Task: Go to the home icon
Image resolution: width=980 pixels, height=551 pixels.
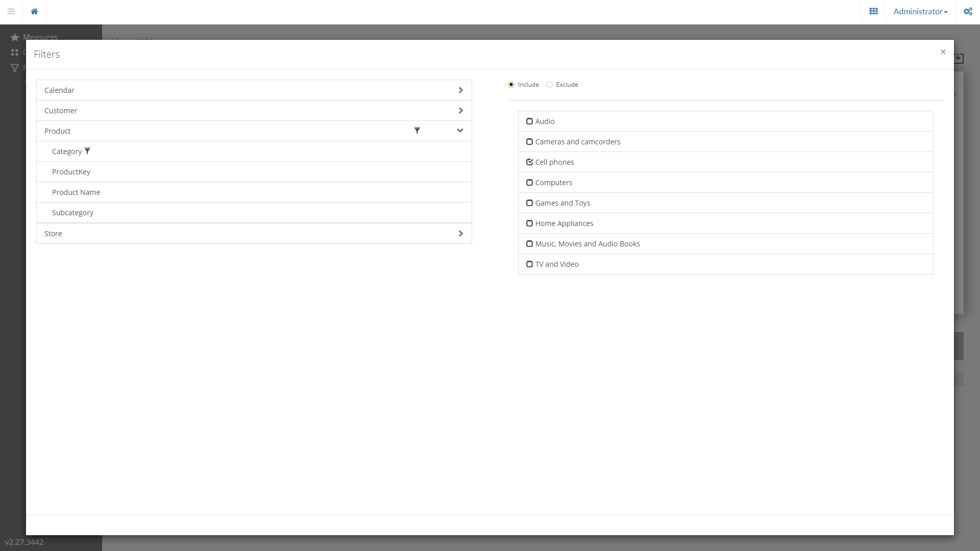Action: pyautogui.click(x=34, y=11)
